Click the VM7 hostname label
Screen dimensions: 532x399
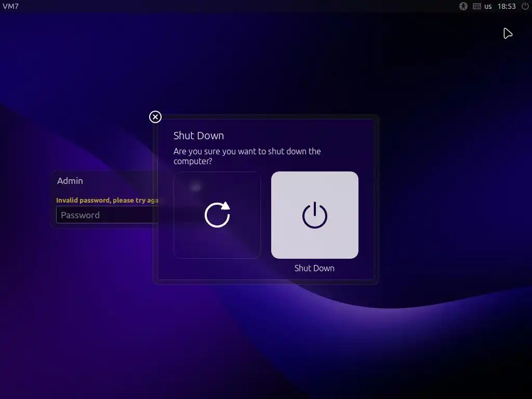coord(10,6)
